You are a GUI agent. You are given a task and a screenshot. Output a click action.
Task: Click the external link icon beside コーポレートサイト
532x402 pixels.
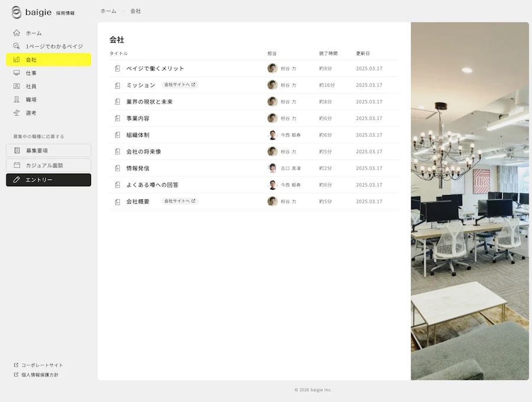pyautogui.click(x=16, y=365)
